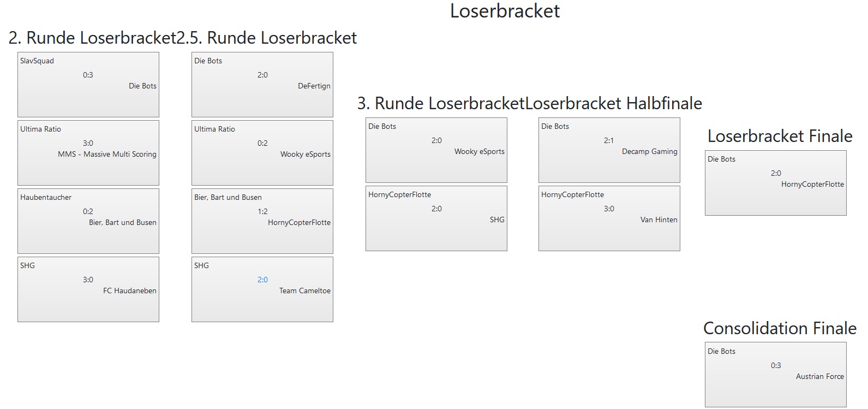Click the Consolidation Finale heading
The height and width of the screenshot is (409, 868).
tap(780, 329)
